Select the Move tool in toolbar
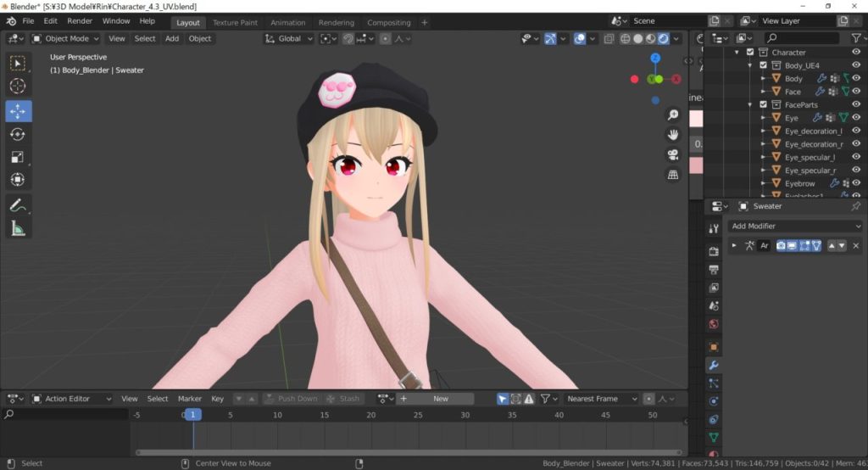The height and width of the screenshot is (470, 868). [18, 111]
